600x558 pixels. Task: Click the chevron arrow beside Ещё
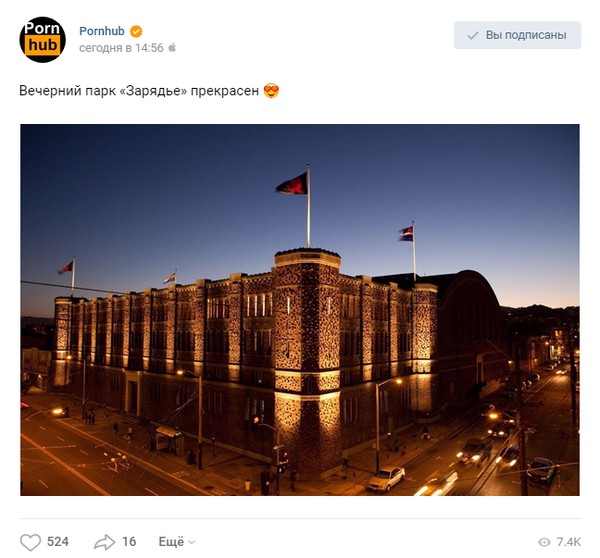click(192, 542)
